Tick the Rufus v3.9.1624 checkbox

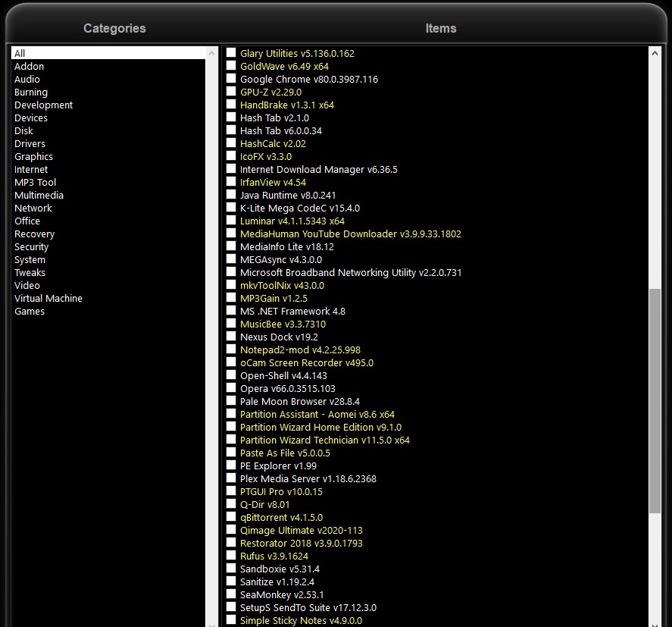(x=231, y=556)
